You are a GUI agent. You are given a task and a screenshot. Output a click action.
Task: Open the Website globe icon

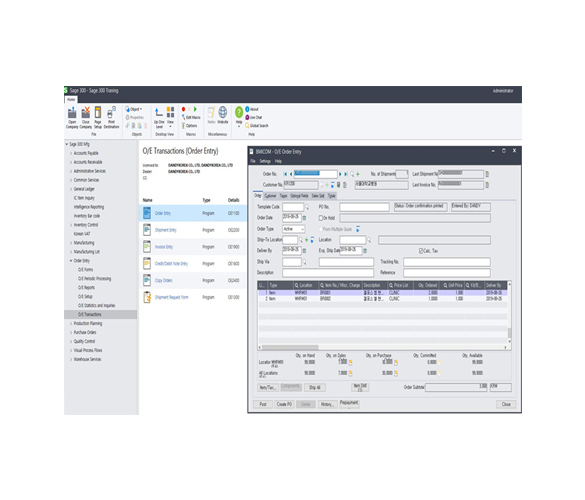(223, 115)
